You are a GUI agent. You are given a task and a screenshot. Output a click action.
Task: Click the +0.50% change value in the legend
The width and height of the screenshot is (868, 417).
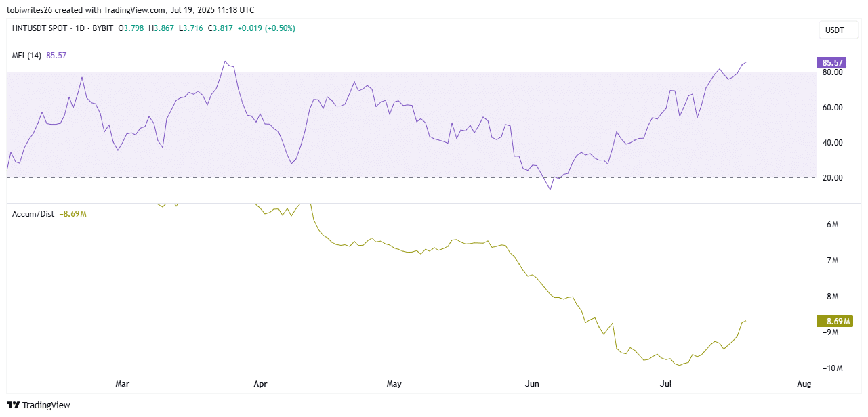(x=278, y=28)
